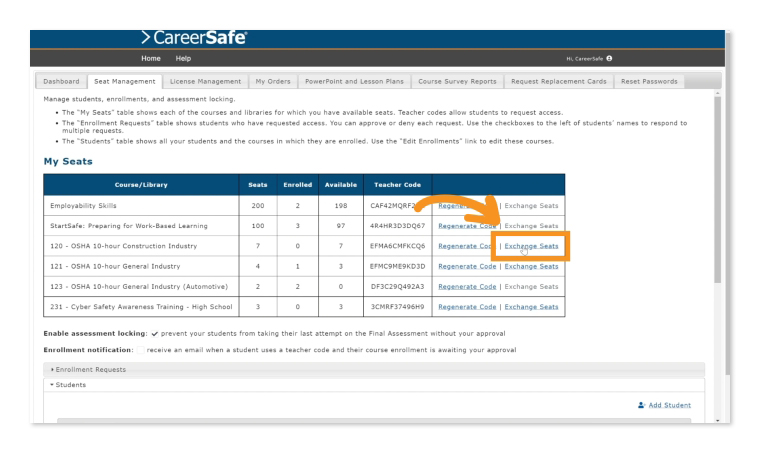Select 120 - OSHA 10-hour Construction Industry text
760x453 pixels.
click(124, 246)
